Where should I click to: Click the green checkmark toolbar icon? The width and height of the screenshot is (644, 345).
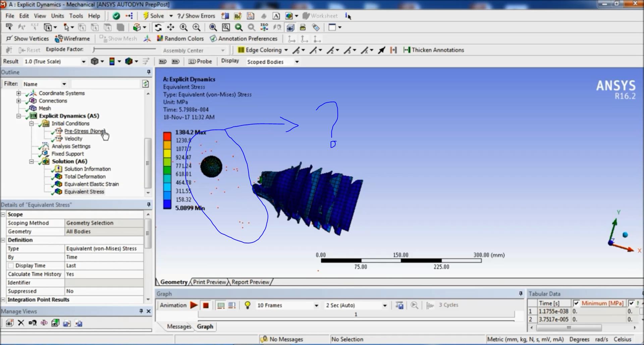[x=116, y=16]
